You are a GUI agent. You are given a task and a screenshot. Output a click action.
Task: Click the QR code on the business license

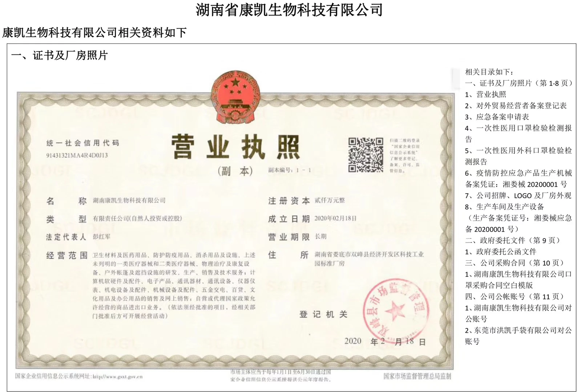click(x=366, y=155)
